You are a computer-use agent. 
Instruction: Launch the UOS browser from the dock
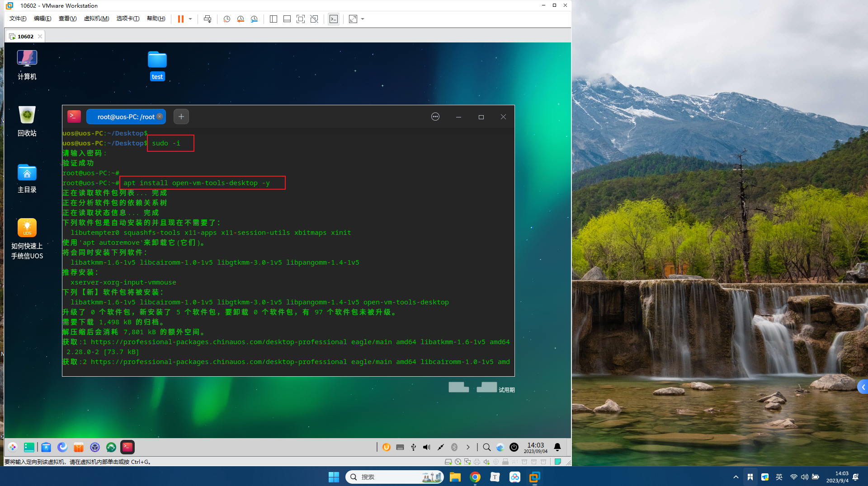pos(62,447)
